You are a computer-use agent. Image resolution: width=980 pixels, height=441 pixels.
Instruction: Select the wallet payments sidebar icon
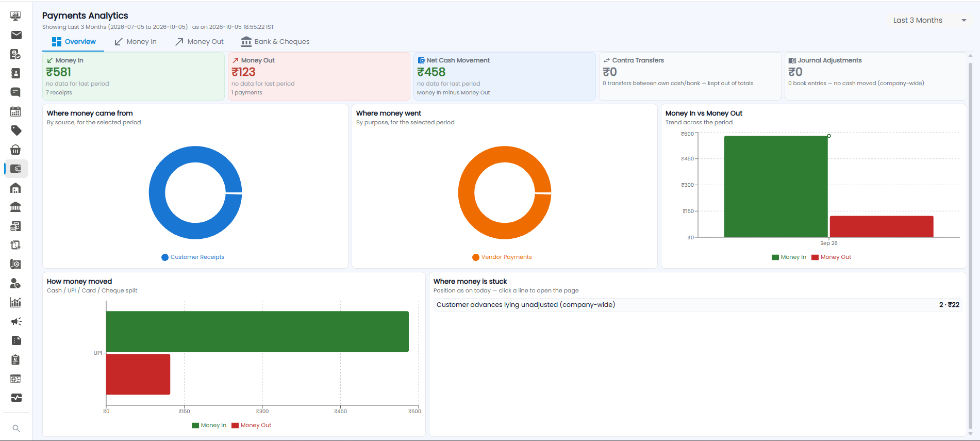coord(16,169)
